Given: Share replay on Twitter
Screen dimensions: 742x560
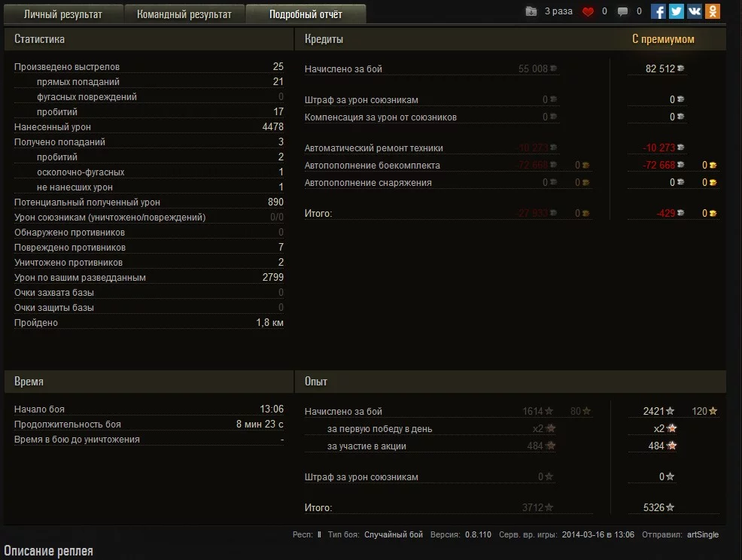Looking at the screenshot, I should pos(677,11).
